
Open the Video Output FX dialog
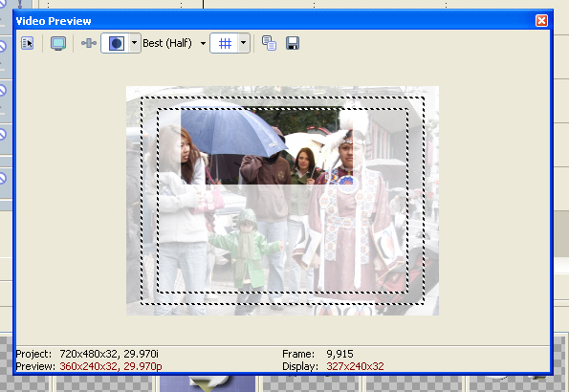point(89,43)
